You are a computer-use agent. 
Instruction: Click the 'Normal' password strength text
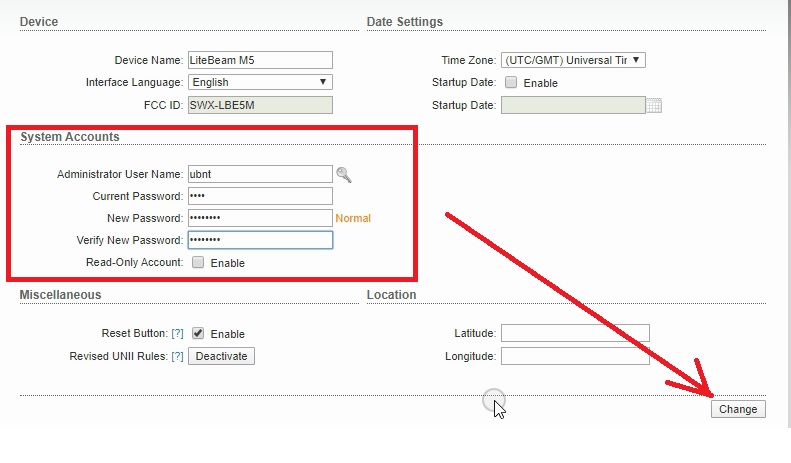tap(353, 218)
